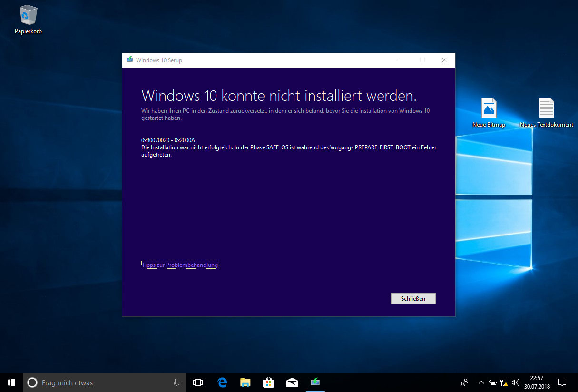This screenshot has width=578, height=392.
Task: Open the clock showing 22:57
Action: (x=537, y=382)
